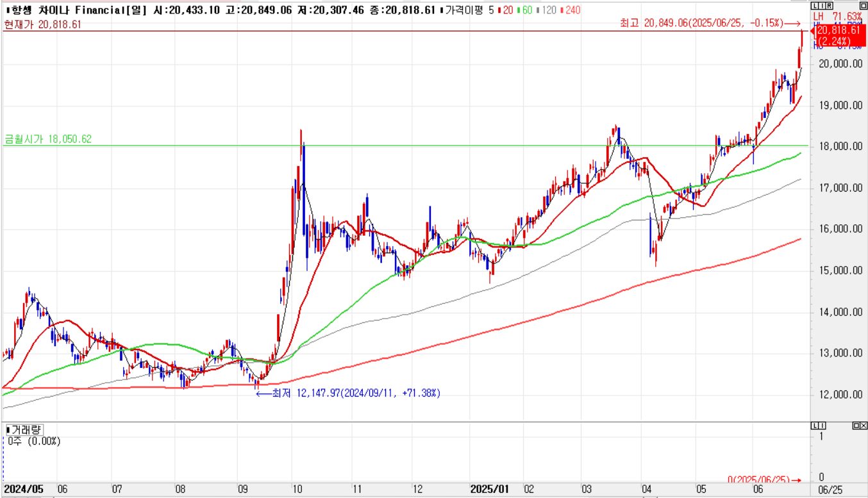The height and width of the screenshot is (498, 868).
Task: Click the 최고 20,849.06 high annotation
Action: 701,23
